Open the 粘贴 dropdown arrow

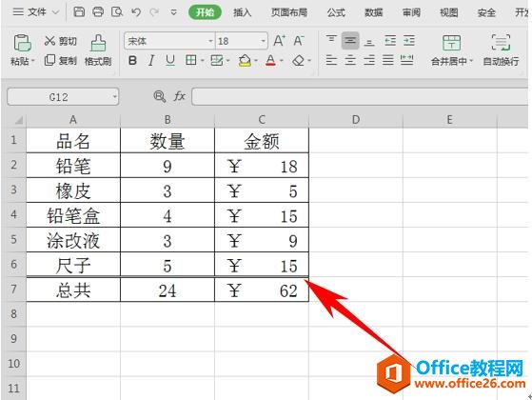click(x=33, y=61)
